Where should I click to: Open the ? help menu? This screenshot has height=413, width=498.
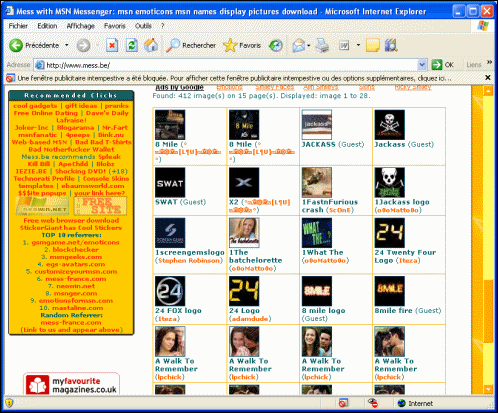(162, 26)
